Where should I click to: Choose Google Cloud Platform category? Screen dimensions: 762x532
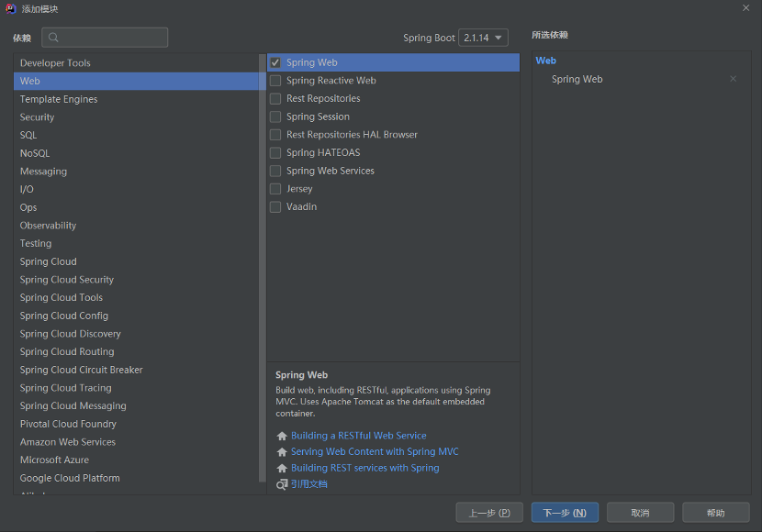click(x=137, y=478)
